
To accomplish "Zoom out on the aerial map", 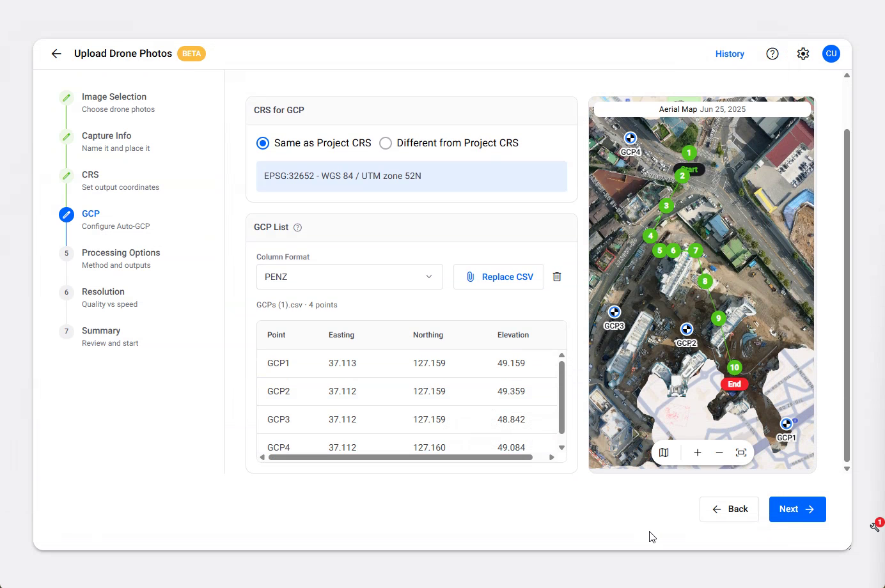I will 719,453.
